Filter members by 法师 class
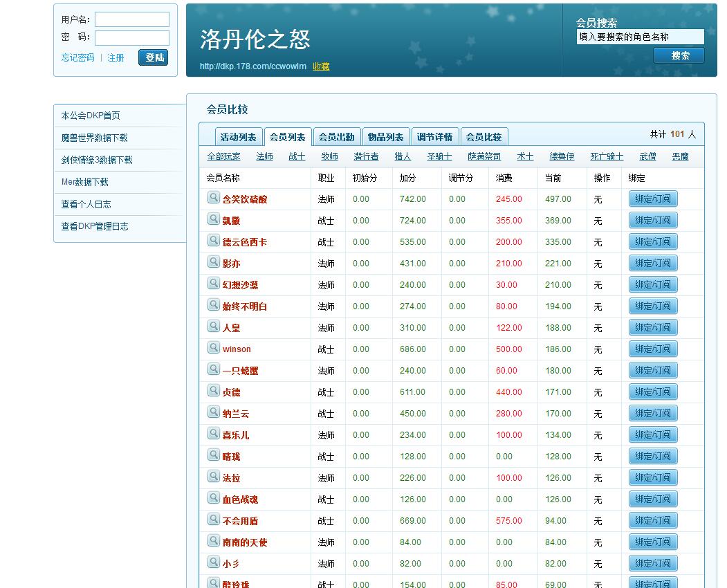Viewport: 727px width, 588px height. click(264, 157)
